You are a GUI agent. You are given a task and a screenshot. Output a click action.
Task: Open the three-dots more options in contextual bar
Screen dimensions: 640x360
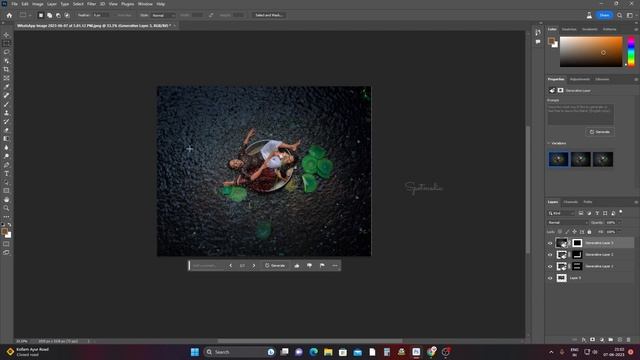335,266
